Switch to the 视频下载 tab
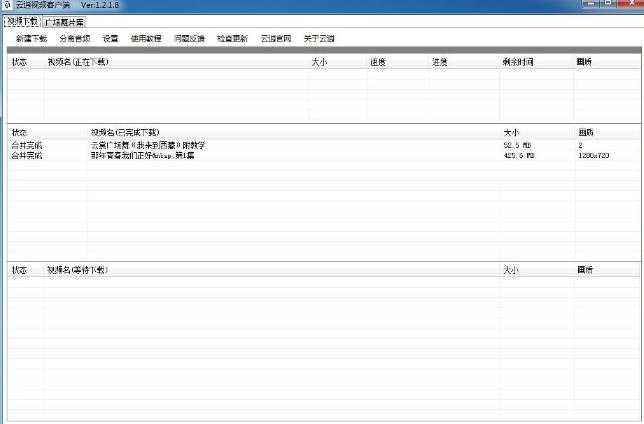The image size is (644, 424). point(21,21)
